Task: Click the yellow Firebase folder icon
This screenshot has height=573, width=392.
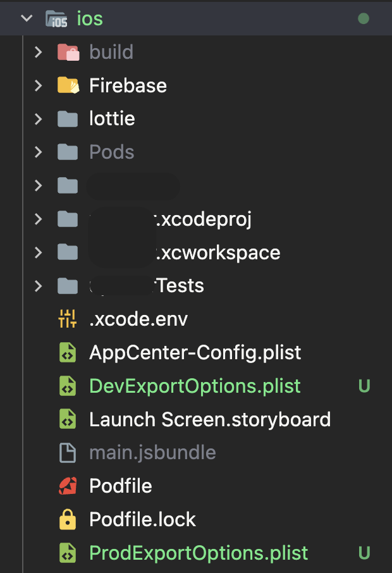Action: (68, 85)
